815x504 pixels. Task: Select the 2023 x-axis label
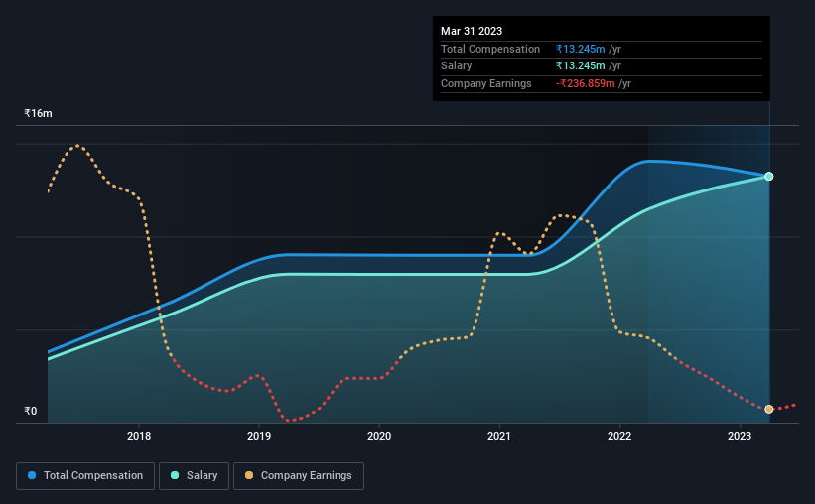coord(740,436)
